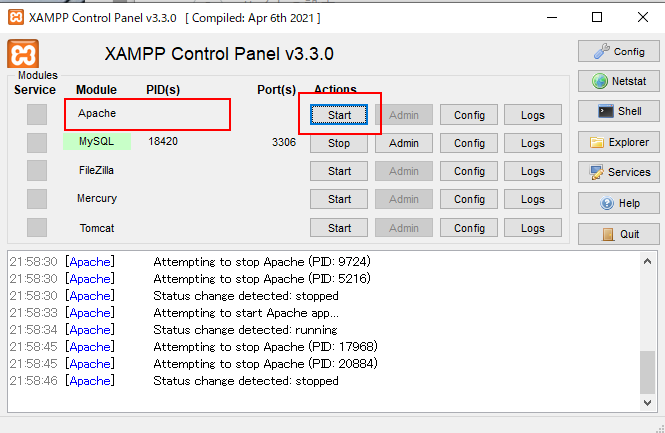Screen dimensions: 665x433
Task: Open Netstat with the globe icon
Action: 618,81
